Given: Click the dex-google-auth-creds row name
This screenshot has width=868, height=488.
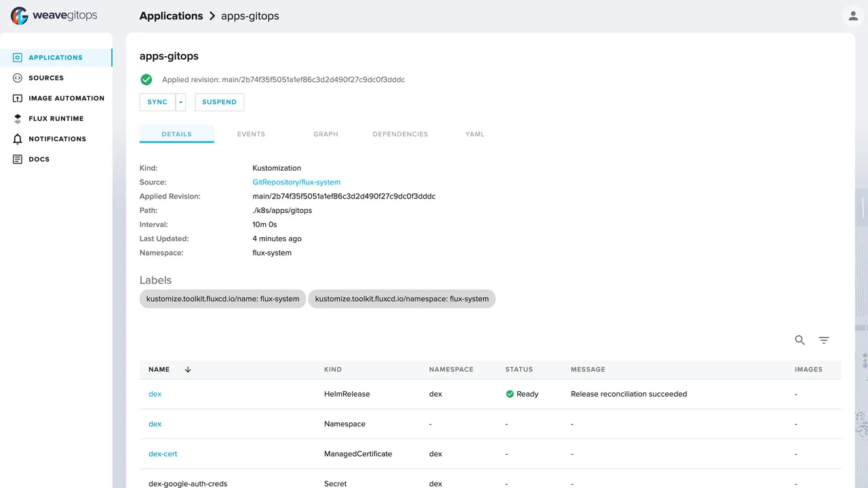Looking at the screenshot, I should [x=188, y=483].
